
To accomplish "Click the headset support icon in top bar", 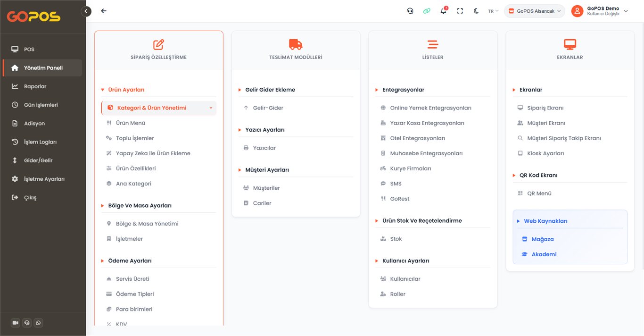I will pyautogui.click(x=410, y=11).
